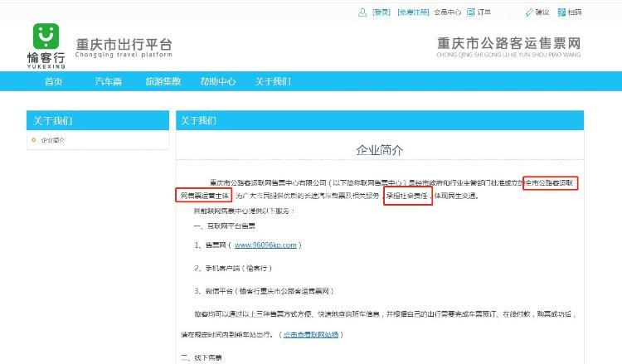The image size is (622, 364).
Task: Go to 会员中心 member center
Action: pos(448,12)
